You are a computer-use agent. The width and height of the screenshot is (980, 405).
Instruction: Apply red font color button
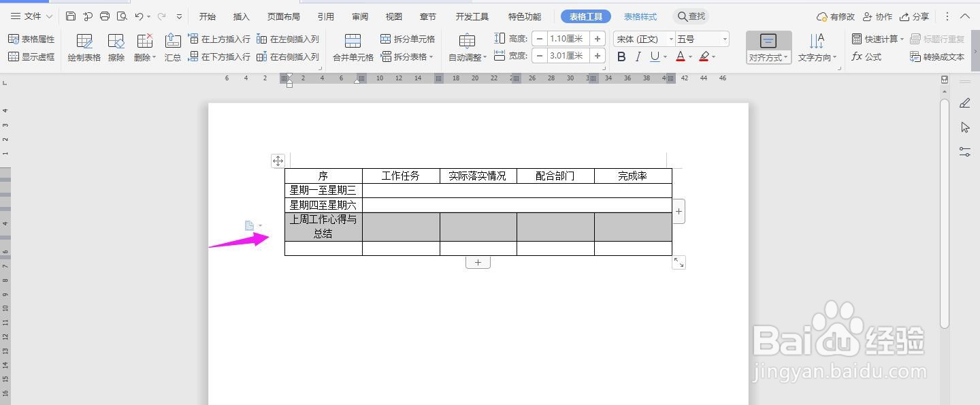tap(681, 57)
